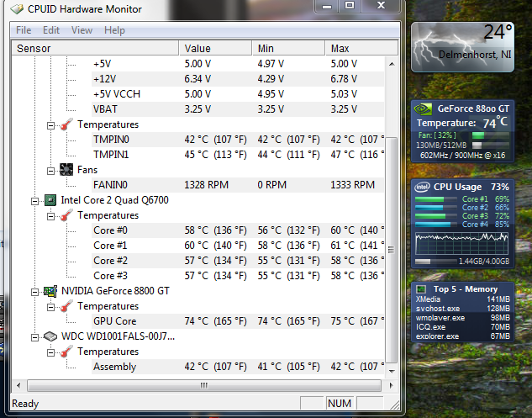Click the thermometer icon under Intel Core 2 Quad
The width and height of the screenshot is (532, 418).
tap(66, 215)
